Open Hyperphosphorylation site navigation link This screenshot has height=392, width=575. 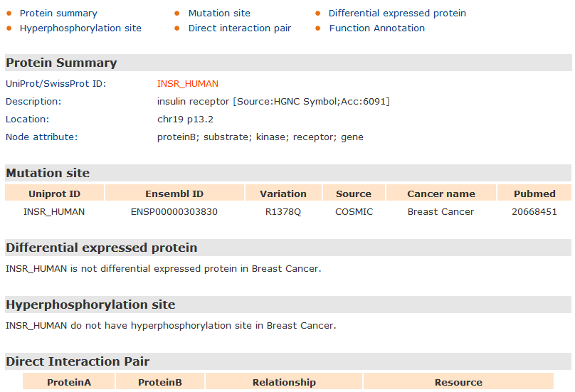tap(80, 28)
